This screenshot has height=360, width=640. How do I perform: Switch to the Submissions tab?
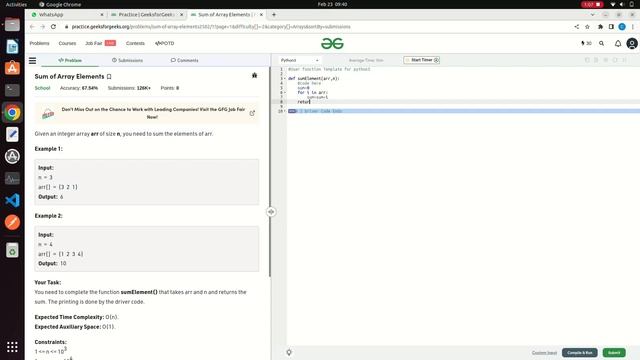[127, 60]
